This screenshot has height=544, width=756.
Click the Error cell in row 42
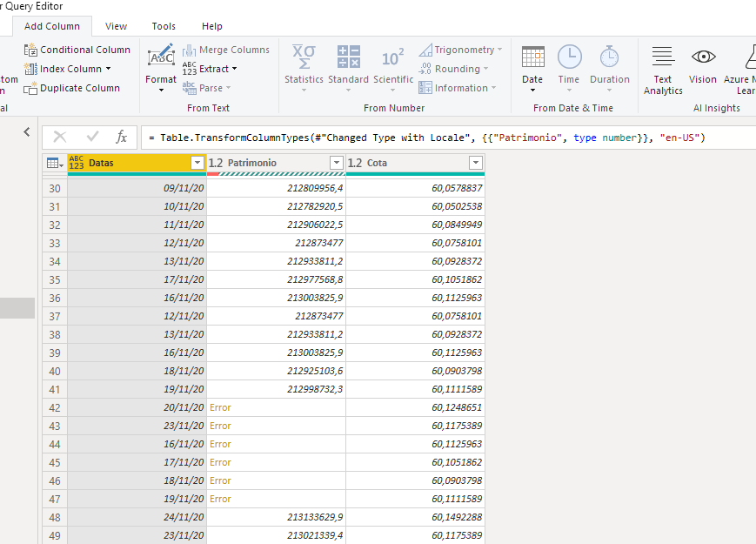[277, 407]
